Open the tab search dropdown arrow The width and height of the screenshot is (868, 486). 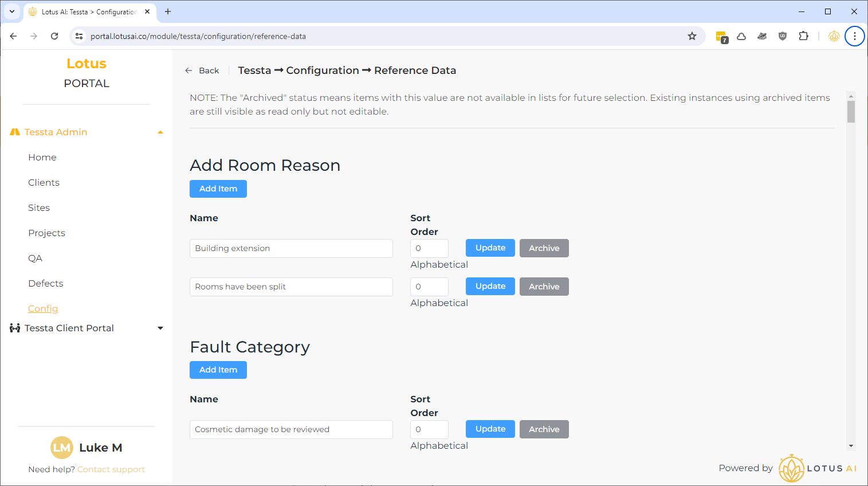[x=12, y=11]
